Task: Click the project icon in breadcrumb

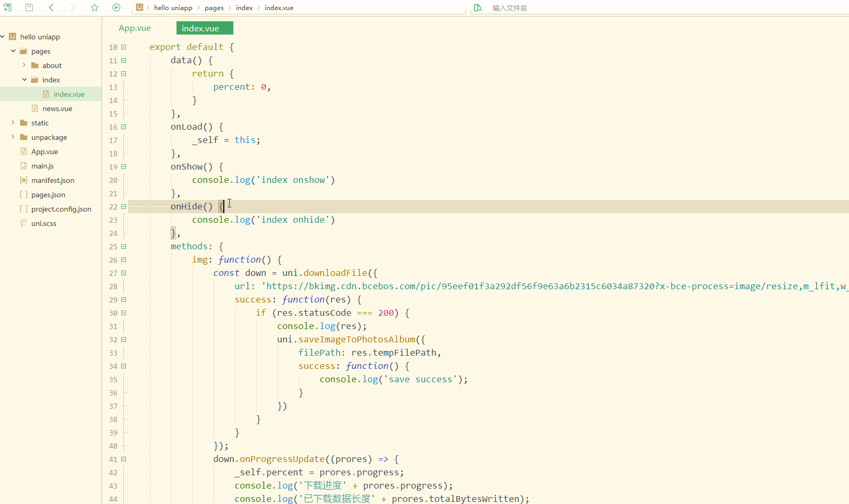Action: pyautogui.click(x=139, y=7)
